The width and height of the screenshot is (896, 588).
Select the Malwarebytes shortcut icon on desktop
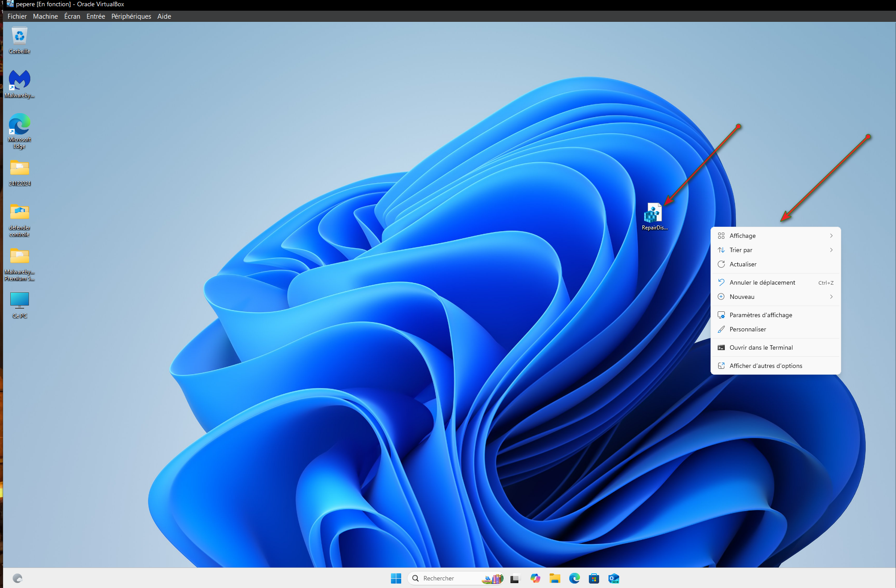pyautogui.click(x=20, y=84)
